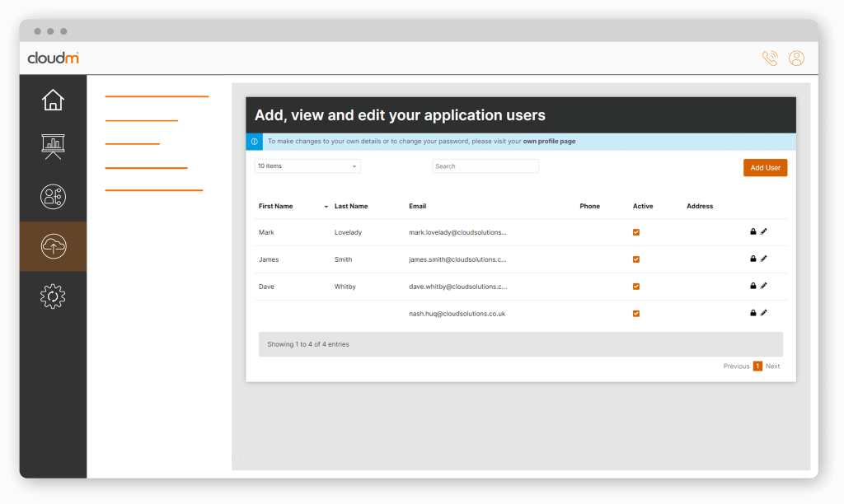Click the phone support icon
This screenshot has width=844, height=504.
[x=770, y=58]
